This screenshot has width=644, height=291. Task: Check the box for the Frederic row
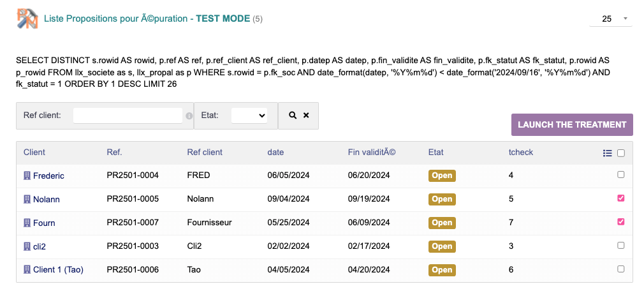point(621,175)
